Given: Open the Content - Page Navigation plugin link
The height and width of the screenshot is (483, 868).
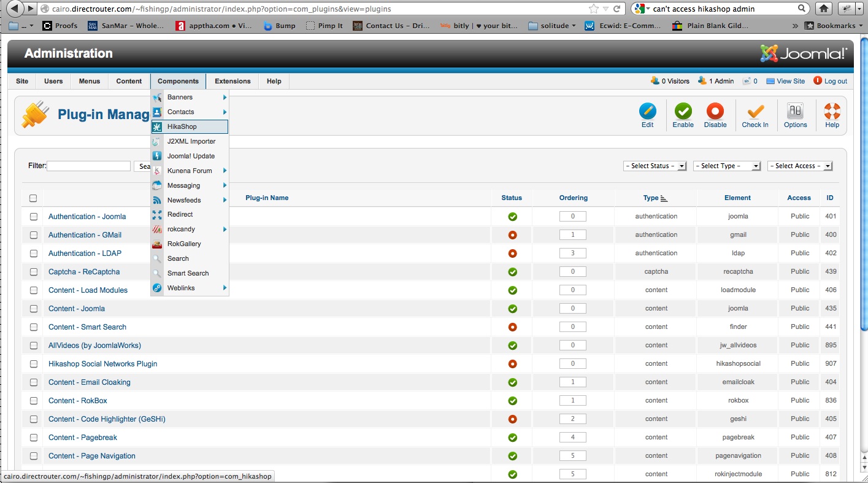Looking at the screenshot, I should [92, 456].
